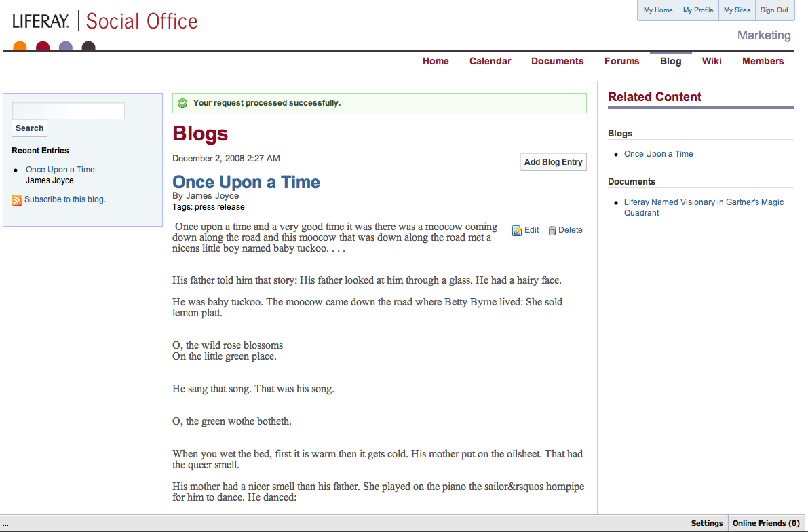Open Once Upon a Time under Related Content
808x532 pixels.
(x=658, y=153)
